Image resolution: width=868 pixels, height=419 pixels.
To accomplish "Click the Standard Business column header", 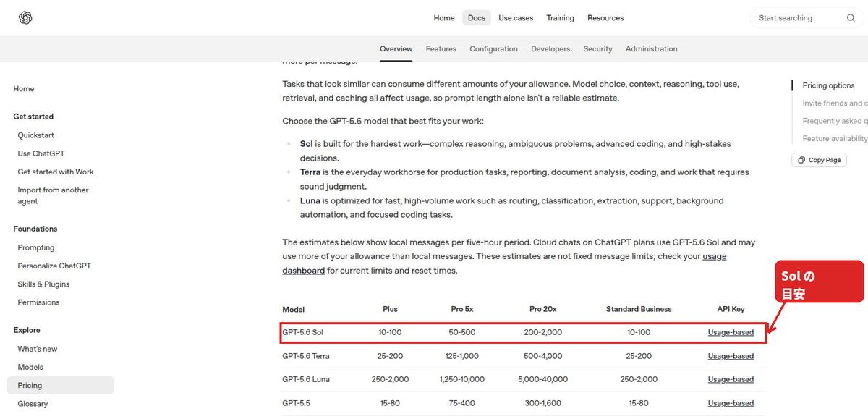I will click(x=639, y=309).
